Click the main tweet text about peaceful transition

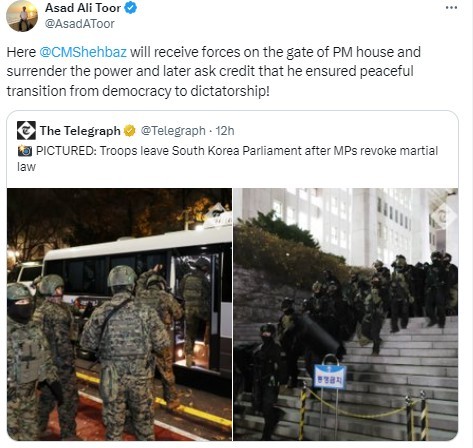coord(214,71)
